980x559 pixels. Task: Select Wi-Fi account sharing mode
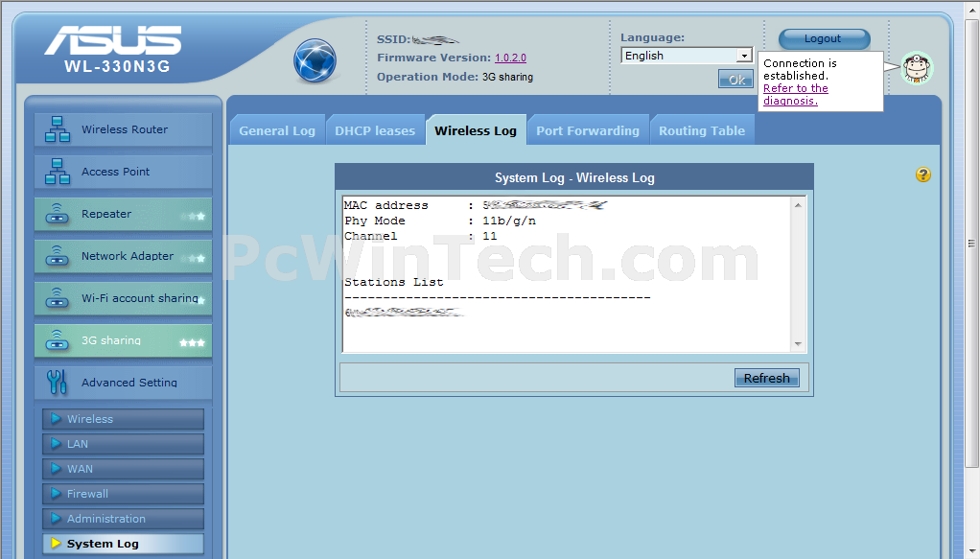point(123,298)
